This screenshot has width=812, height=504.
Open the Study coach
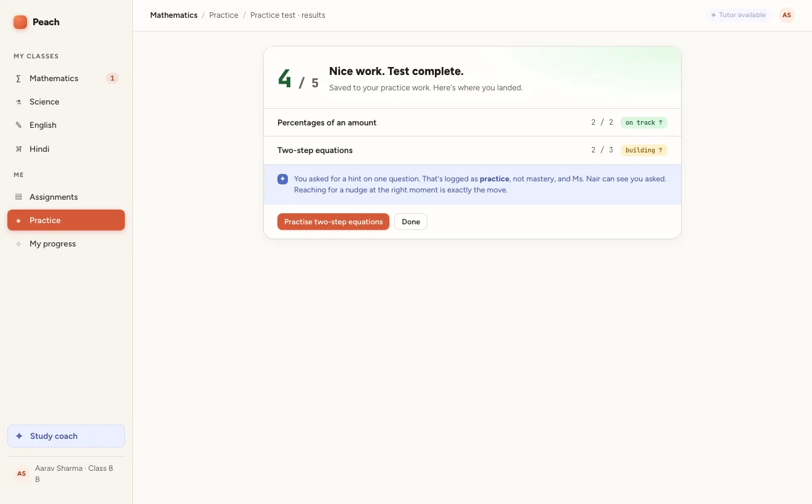66,436
